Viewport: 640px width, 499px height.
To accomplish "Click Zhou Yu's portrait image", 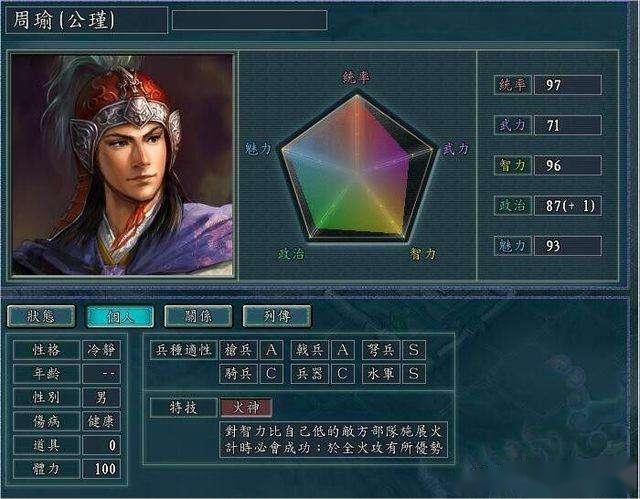I will point(122,165).
